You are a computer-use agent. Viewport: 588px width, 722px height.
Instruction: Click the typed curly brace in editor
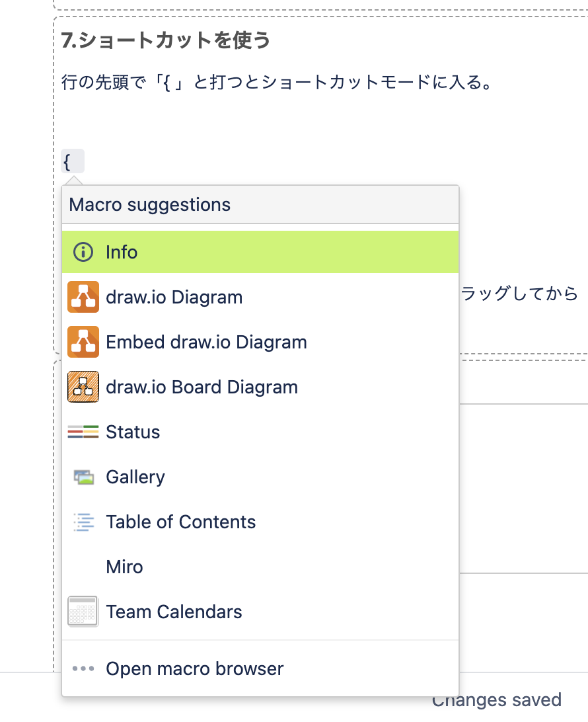click(x=67, y=161)
